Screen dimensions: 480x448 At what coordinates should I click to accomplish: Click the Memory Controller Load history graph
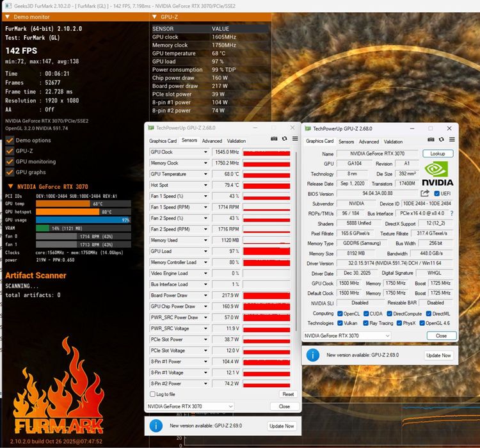click(x=266, y=262)
